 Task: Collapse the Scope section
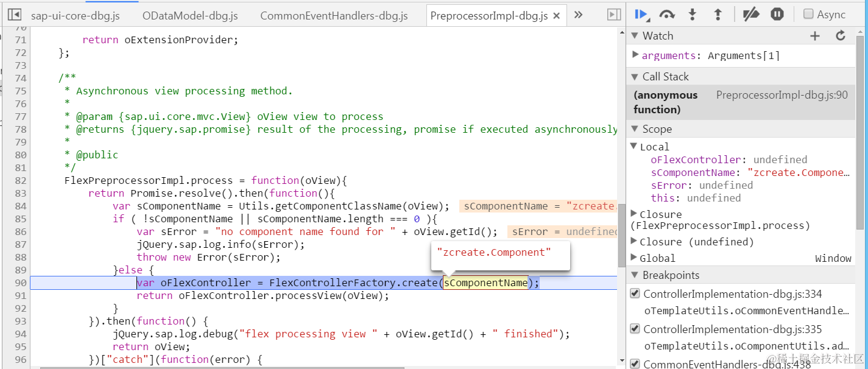(x=634, y=129)
